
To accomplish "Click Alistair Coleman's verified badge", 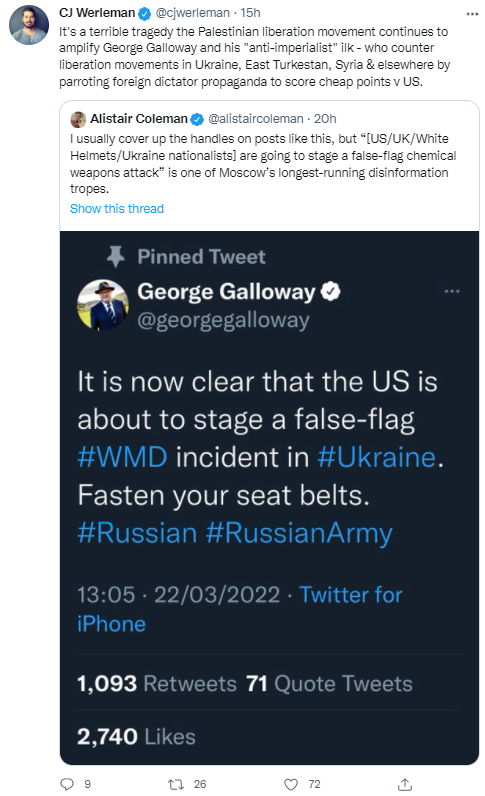I will 197,119.
